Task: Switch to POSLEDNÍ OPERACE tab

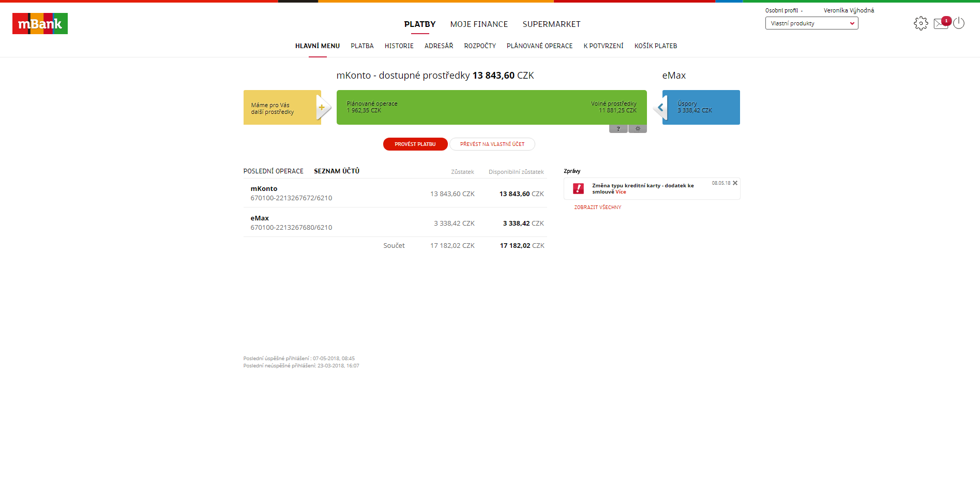Action: point(274,171)
